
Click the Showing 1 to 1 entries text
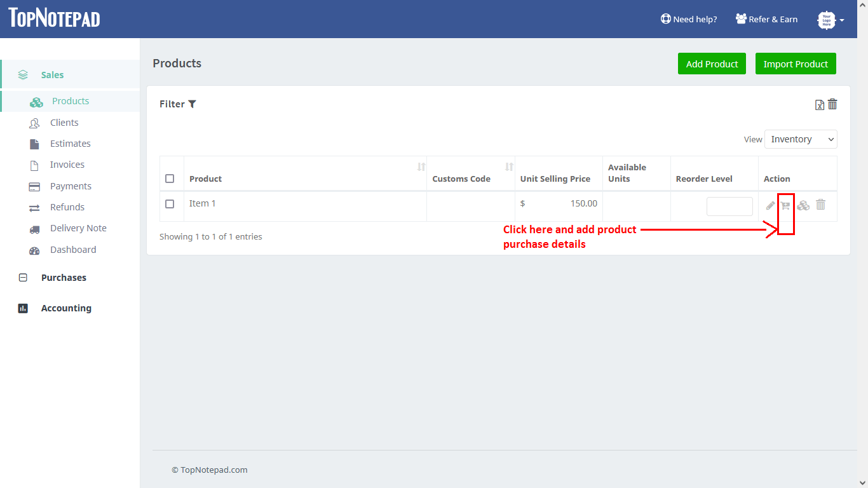pos(211,236)
